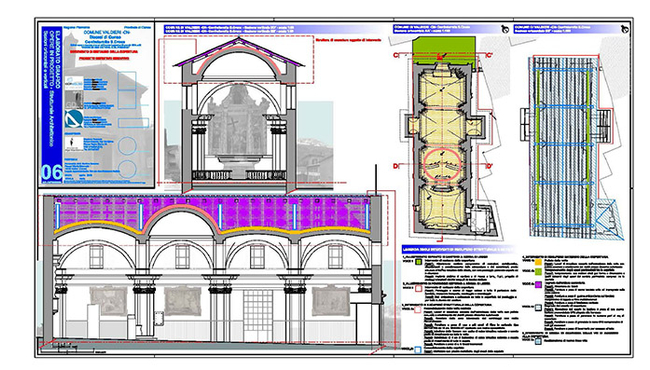Click the red circle in the church floor plan

[443, 165]
